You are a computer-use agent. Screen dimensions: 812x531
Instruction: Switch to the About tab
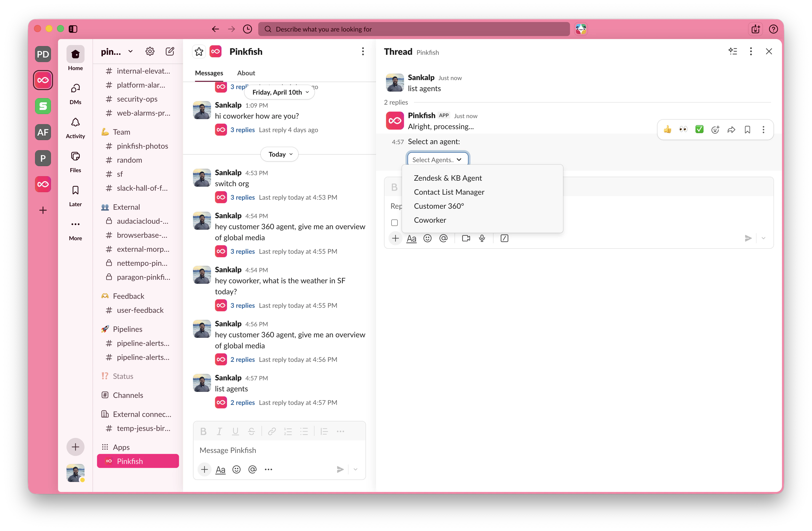point(246,73)
